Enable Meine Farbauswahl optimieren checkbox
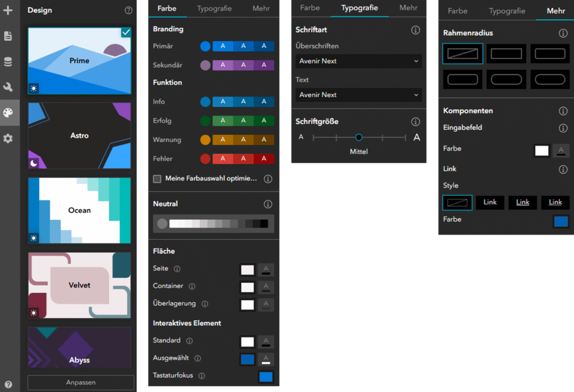Viewport: 574px width, 392px height. click(x=157, y=179)
